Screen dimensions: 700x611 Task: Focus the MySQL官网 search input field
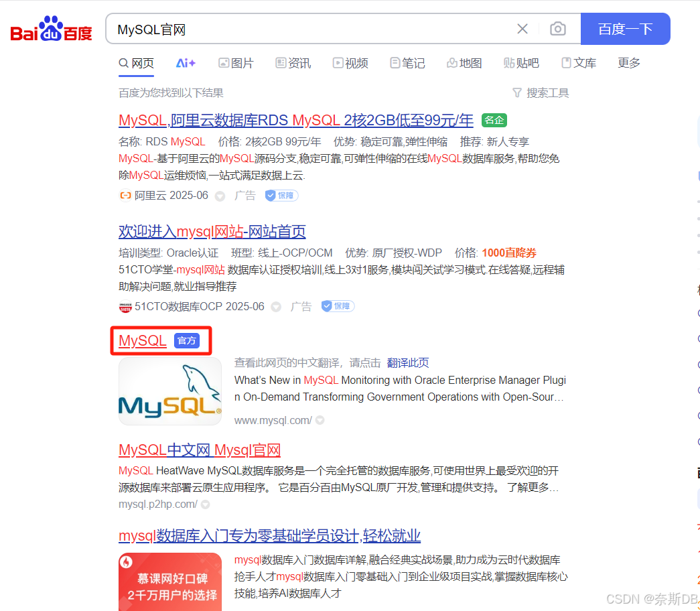pos(313,29)
